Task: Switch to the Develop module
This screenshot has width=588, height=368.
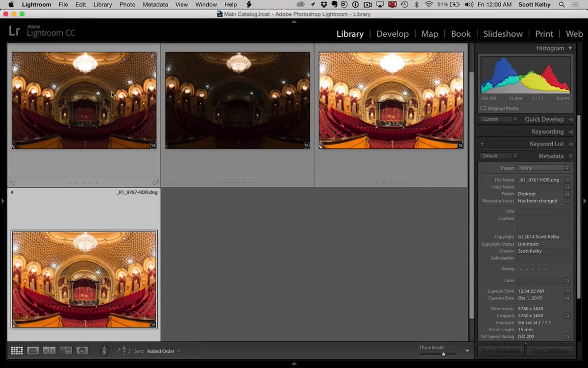Action: (x=392, y=34)
